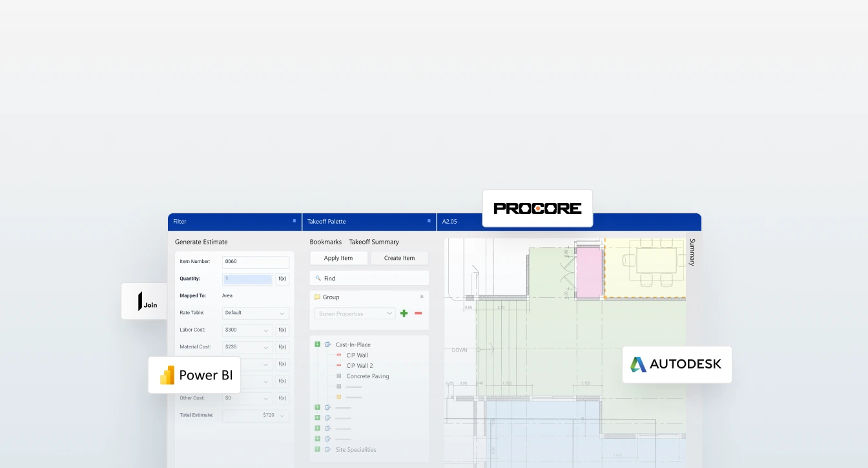
Task: Click the Apply Item button
Action: coord(338,258)
